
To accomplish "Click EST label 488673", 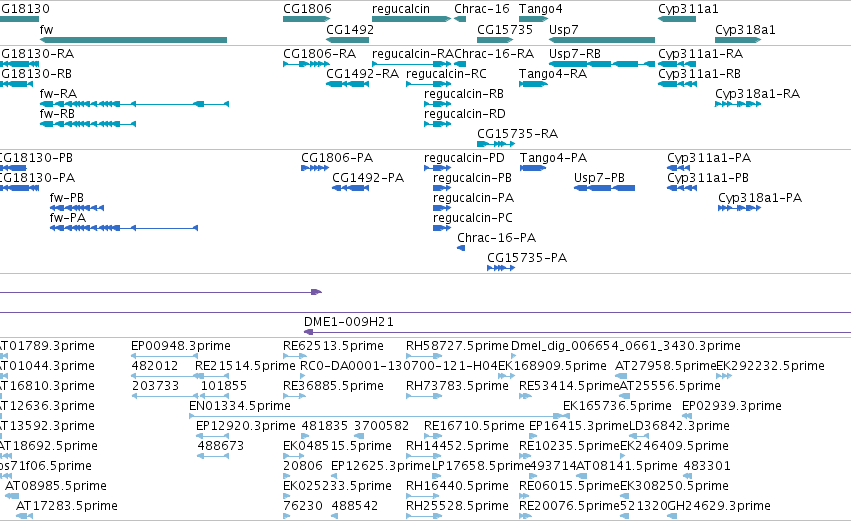I will coord(220,446).
